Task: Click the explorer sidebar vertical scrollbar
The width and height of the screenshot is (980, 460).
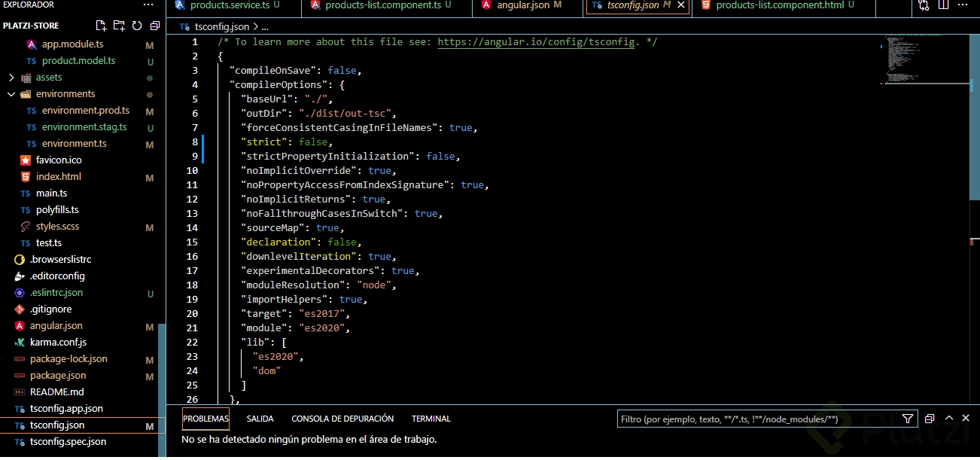Action: click(x=162, y=390)
